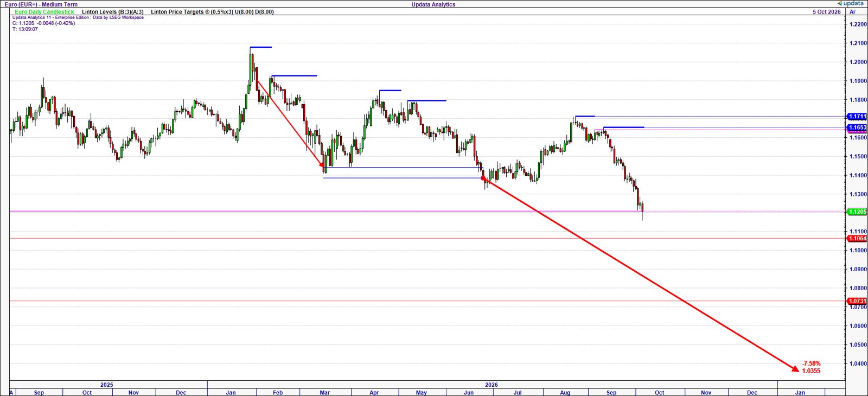
Task: Click the 'Aug' month label on time axis
Action: (x=565, y=392)
